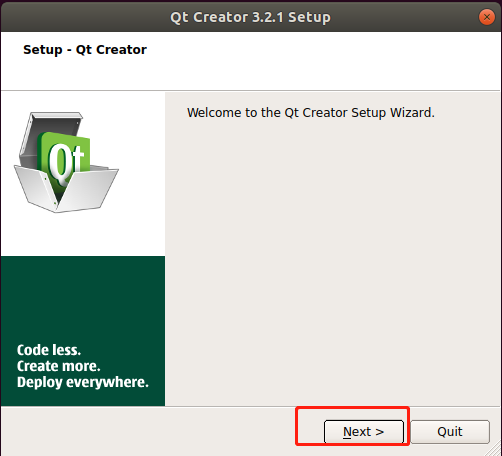Click the word 'Wizard' in the welcome message
Screen dimensions: 502x456
pos(412,113)
